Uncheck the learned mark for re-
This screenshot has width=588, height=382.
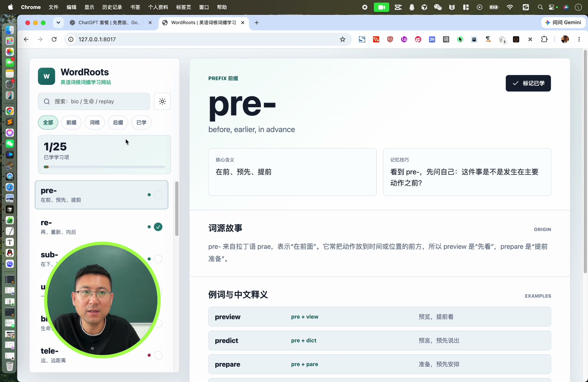point(158,227)
